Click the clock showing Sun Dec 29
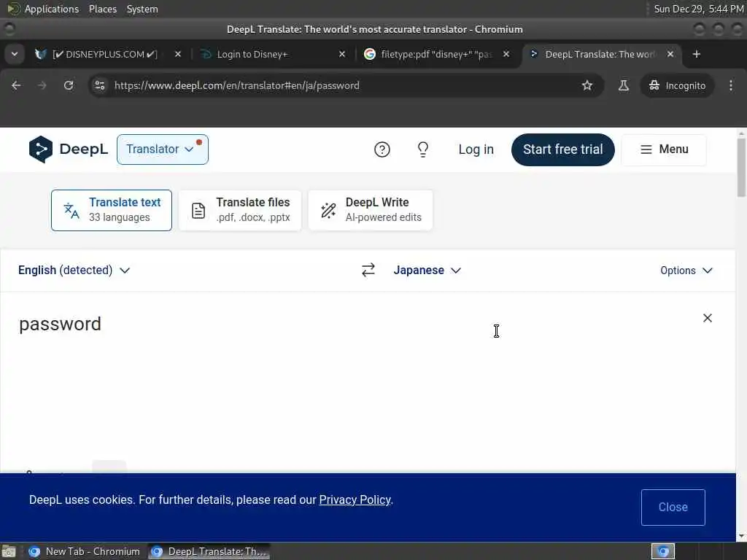 [698, 9]
